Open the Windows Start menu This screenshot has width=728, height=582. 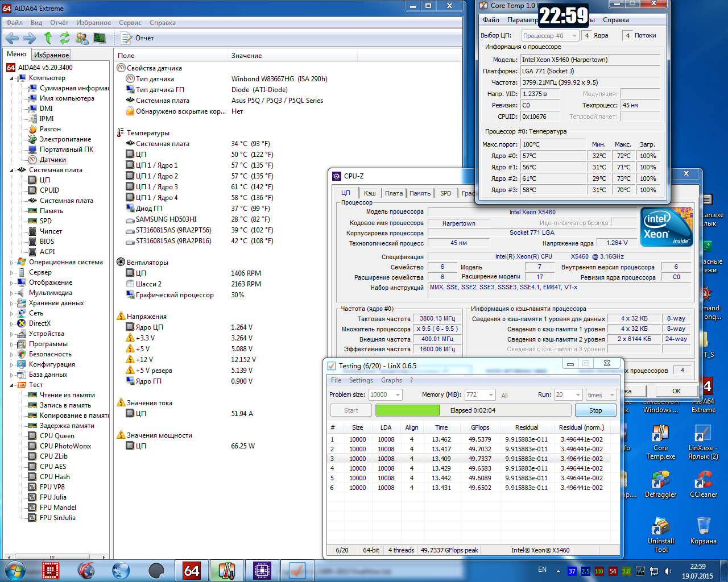15,570
